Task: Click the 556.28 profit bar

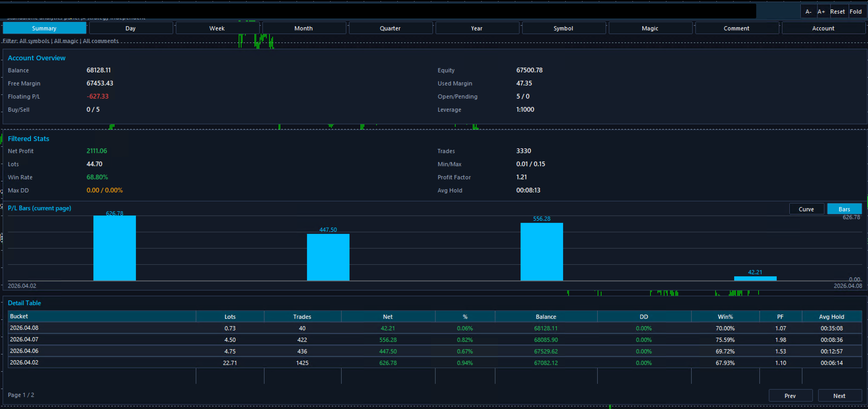Action: click(x=542, y=252)
